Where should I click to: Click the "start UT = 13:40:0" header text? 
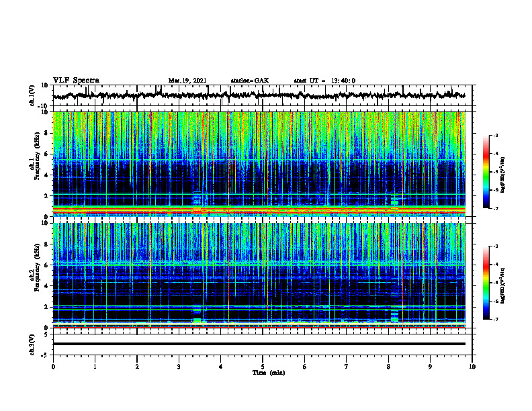[324, 81]
